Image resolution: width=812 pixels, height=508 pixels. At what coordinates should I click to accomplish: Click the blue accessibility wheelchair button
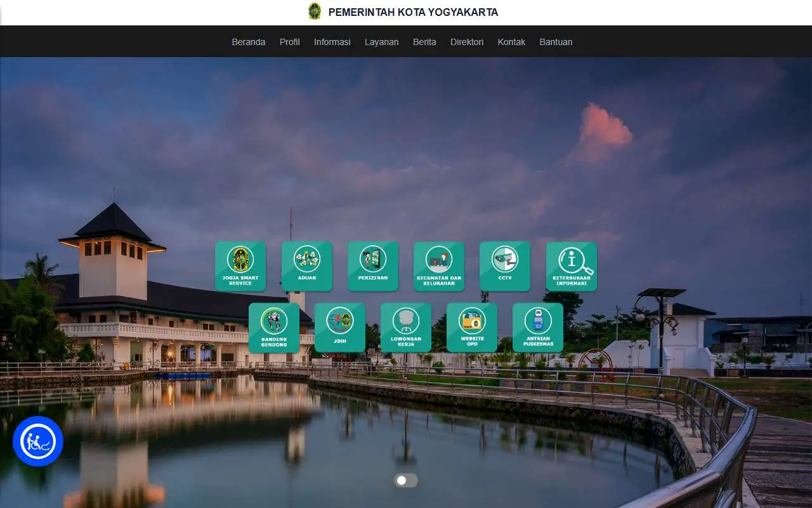click(38, 441)
